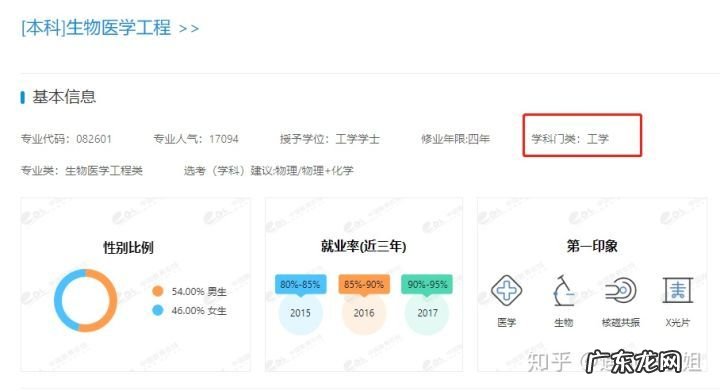Image resolution: width=720 pixels, height=391 pixels.
Task: Select the 核磁共振 label text
Action: 620,323
